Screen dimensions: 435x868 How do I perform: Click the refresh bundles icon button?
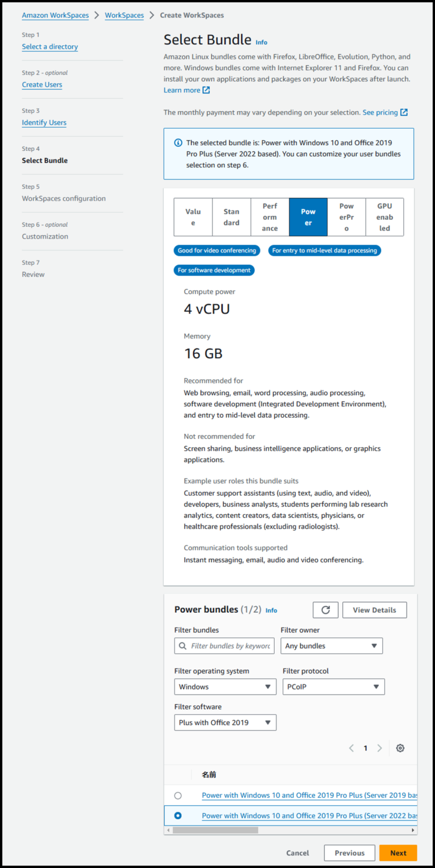pyautogui.click(x=326, y=610)
